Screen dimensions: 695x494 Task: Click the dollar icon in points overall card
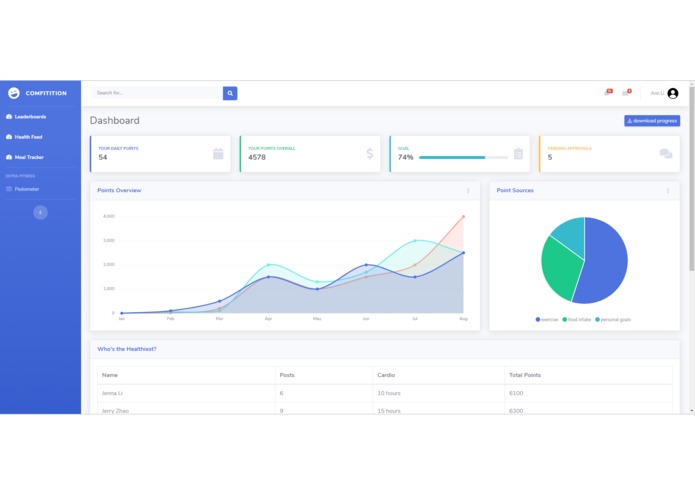click(x=370, y=154)
